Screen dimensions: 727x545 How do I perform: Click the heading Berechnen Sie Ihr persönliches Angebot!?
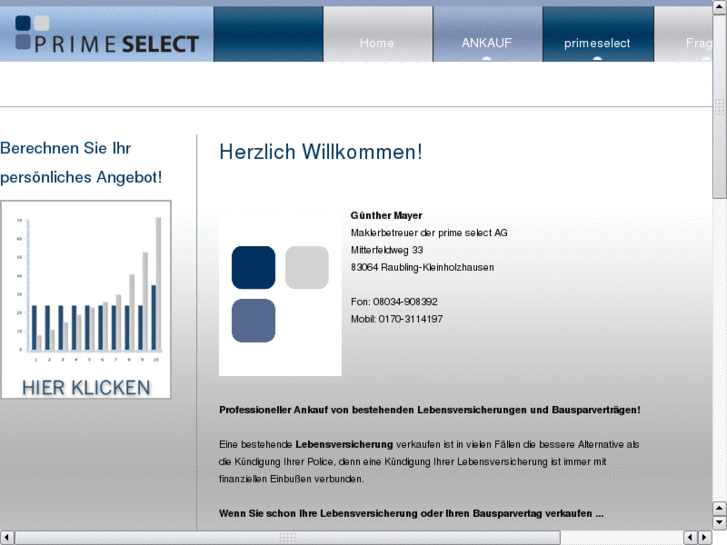(81, 162)
